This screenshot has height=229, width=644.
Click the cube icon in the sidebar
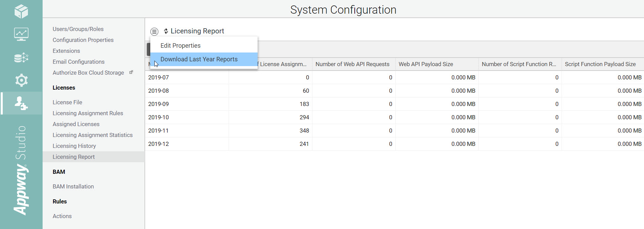tap(21, 11)
